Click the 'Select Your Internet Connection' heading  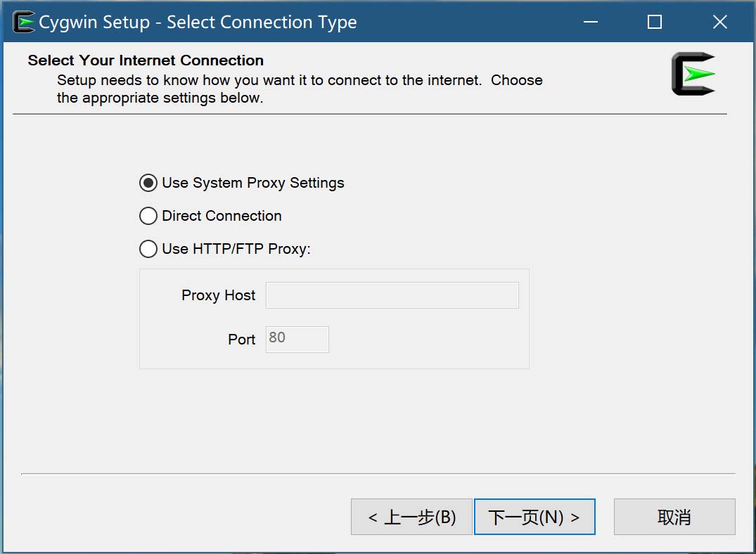point(146,60)
